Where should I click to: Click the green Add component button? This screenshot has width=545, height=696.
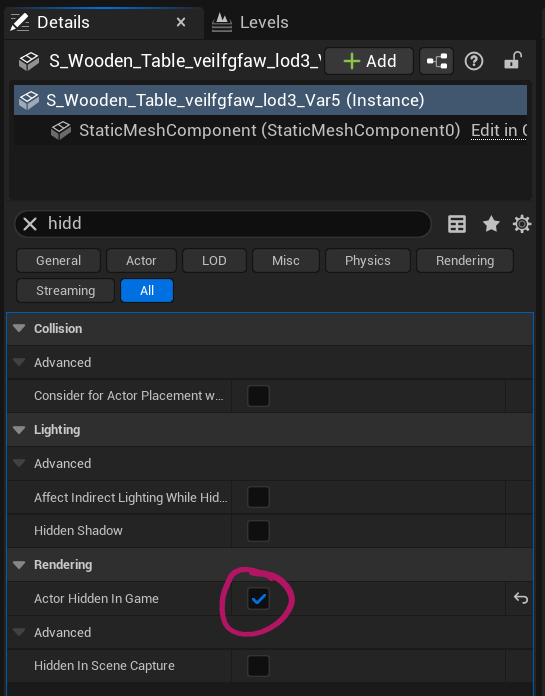coord(369,61)
